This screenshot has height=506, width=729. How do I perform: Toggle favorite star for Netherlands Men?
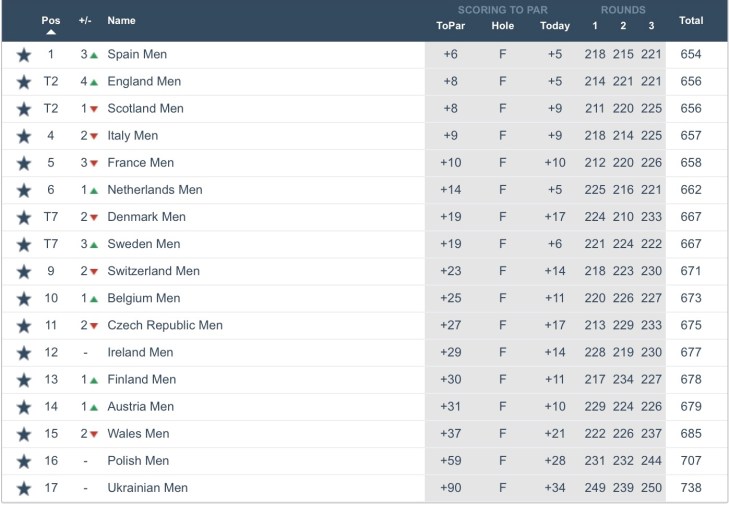24,190
